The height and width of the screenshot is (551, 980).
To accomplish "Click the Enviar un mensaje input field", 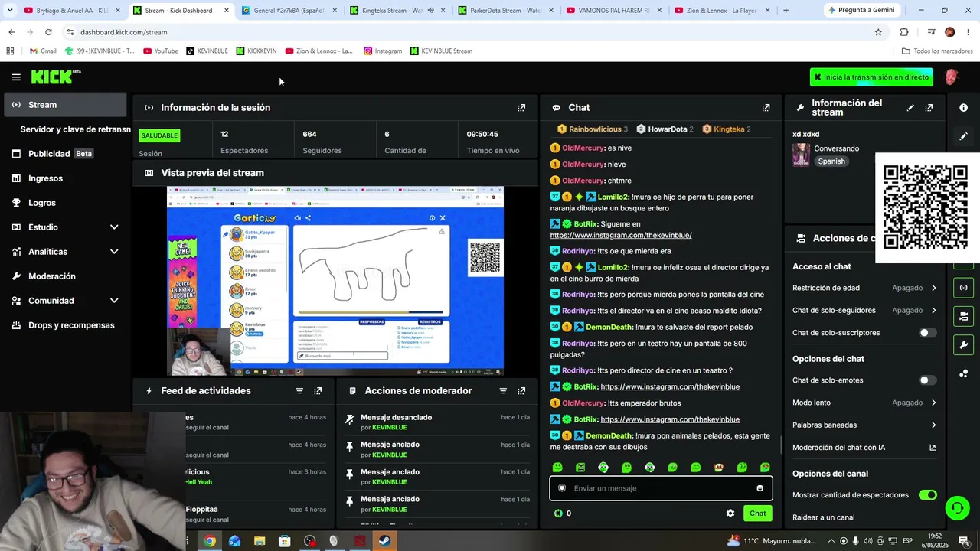I will pyautogui.click(x=661, y=488).
